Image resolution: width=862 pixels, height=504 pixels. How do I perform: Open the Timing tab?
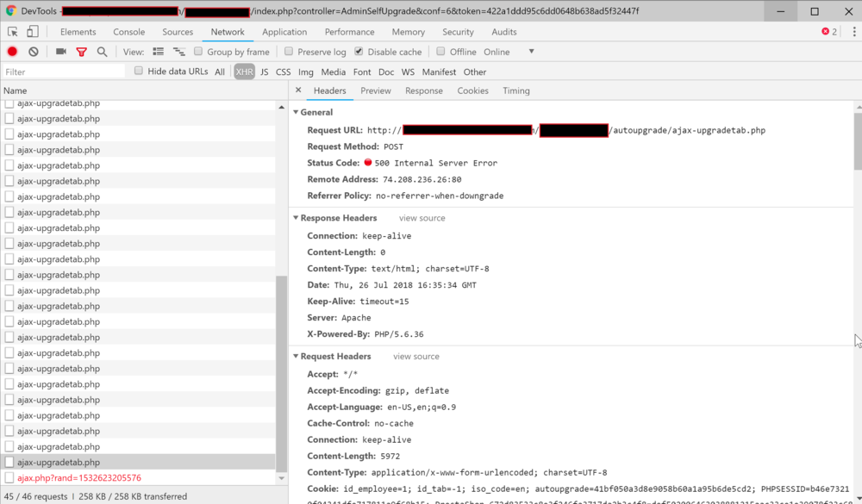pyautogui.click(x=515, y=90)
